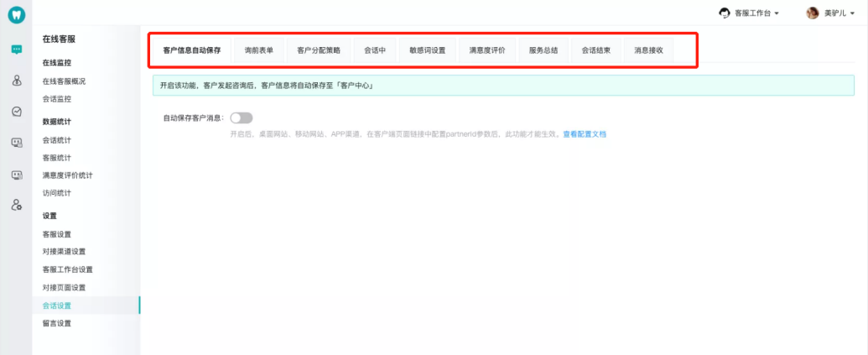Click the 在线监控 section heading
Image resolution: width=868 pixels, height=355 pixels.
point(57,63)
